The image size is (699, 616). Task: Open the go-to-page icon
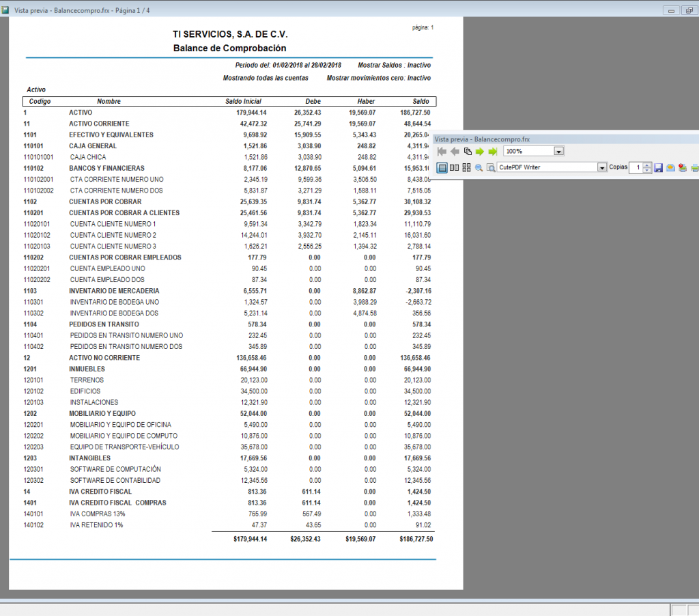coord(467,152)
